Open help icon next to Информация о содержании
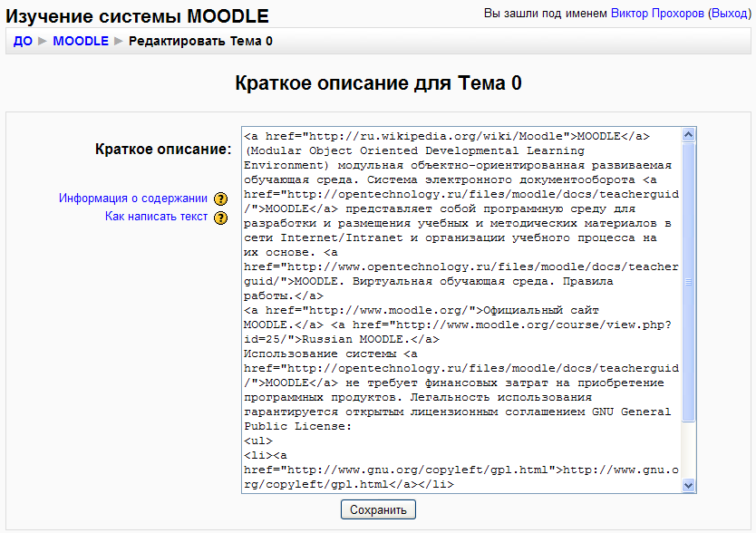Image resolution: width=756 pixels, height=533 pixels. coord(220,199)
